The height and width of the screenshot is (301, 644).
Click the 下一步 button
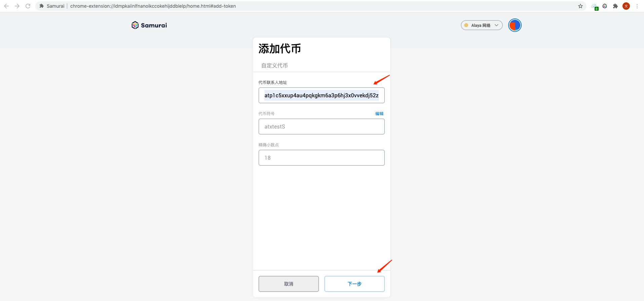click(354, 284)
